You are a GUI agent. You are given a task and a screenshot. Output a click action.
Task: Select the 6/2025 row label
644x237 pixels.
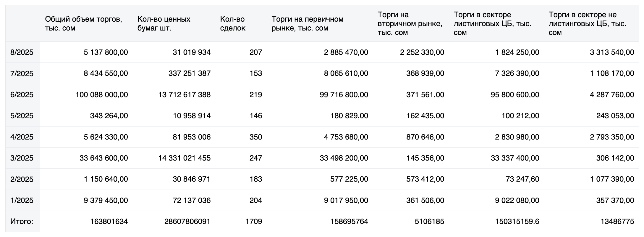tap(22, 95)
